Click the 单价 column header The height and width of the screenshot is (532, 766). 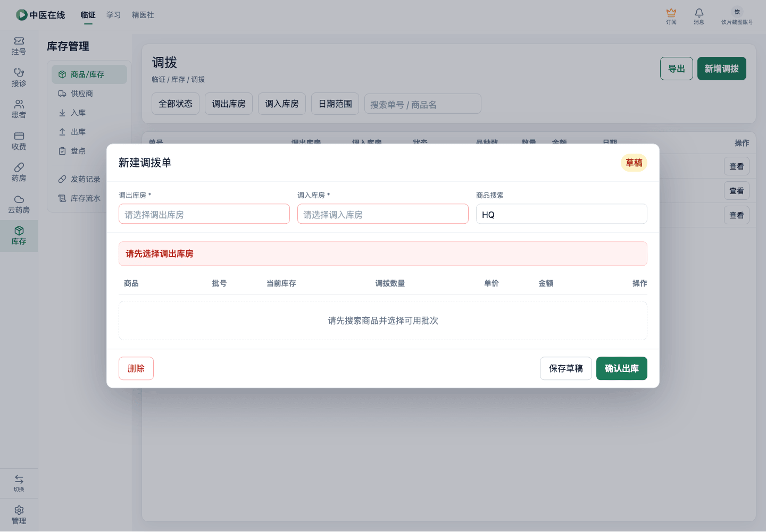point(492,283)
